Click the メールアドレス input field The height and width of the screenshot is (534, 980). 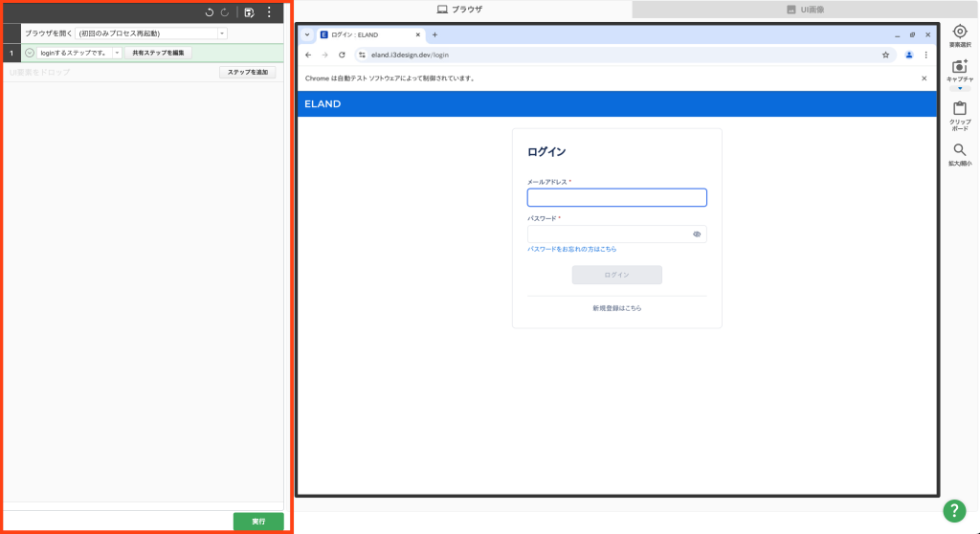tap(616, 198)
